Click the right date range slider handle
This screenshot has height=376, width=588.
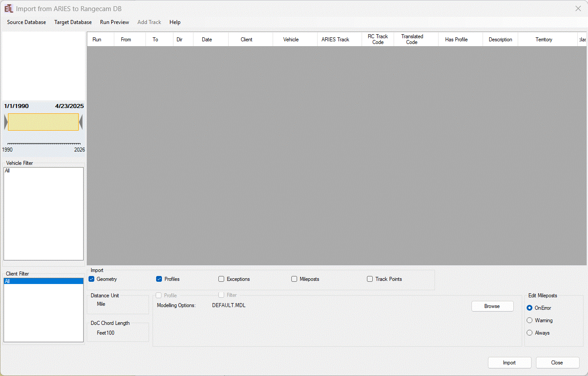point(81,122)
